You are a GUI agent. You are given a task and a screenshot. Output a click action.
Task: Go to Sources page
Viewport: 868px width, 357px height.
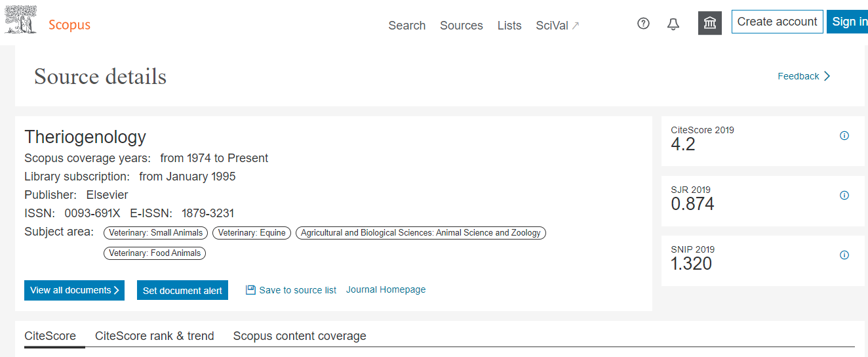pos(461,26)
